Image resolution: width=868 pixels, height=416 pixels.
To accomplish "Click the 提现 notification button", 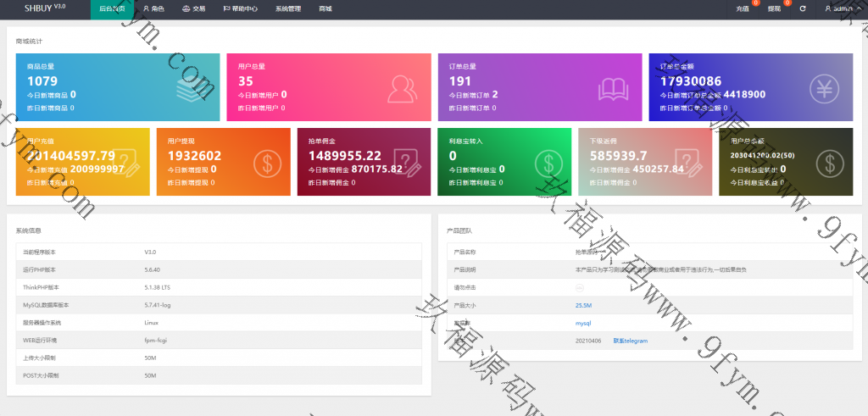I will [x=775, y=8].
